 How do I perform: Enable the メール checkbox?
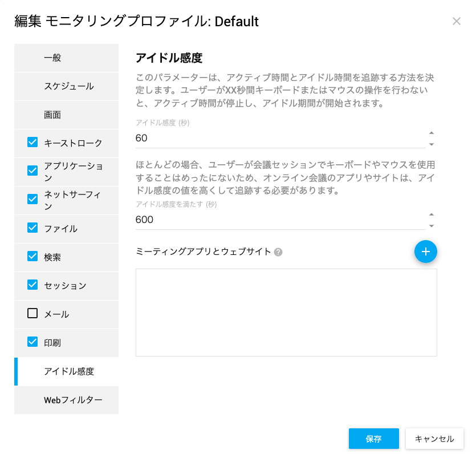pos(32,313)
